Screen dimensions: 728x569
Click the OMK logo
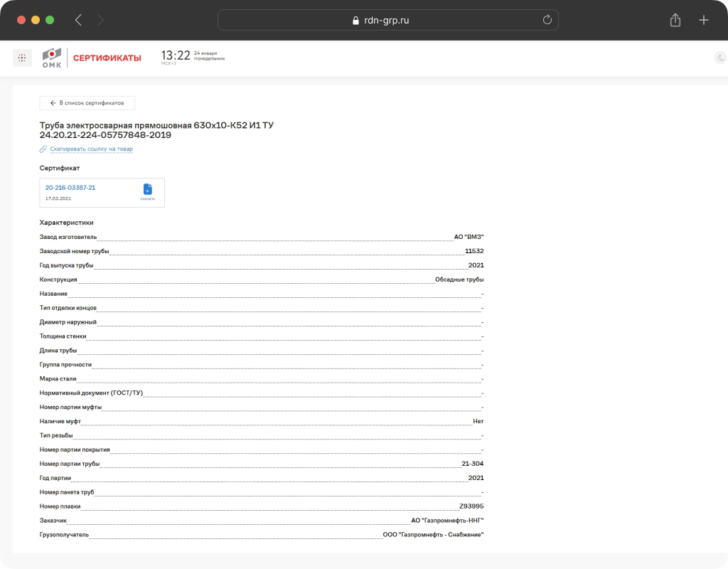pyautogui.click(x=51, y=58)
